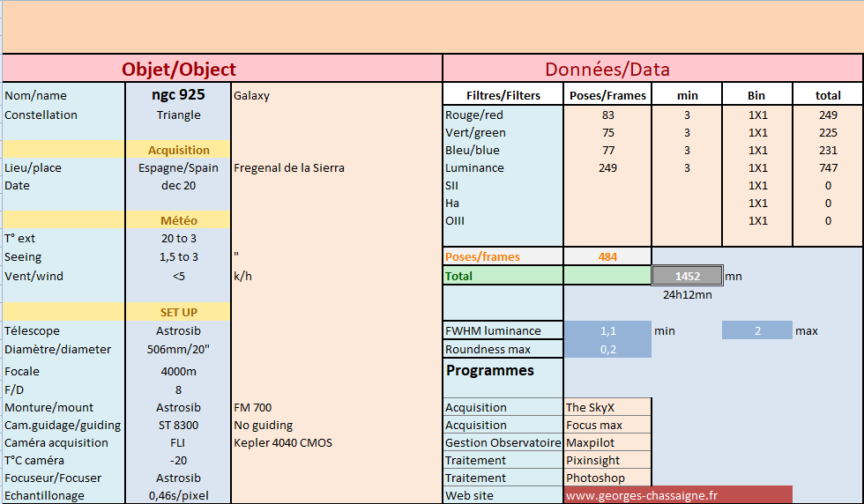
Task: Select the FWHM max value 2 cell
Action: [x=757, y=331]
